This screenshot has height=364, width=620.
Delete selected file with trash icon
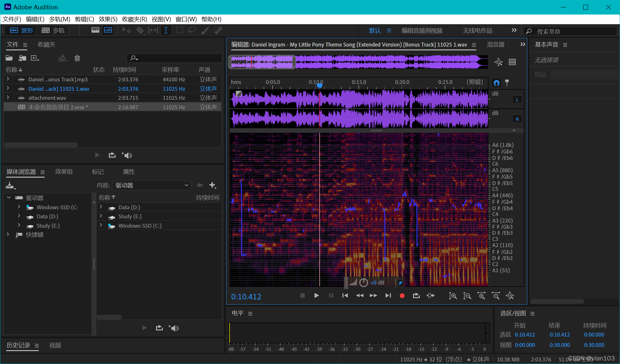77,58
